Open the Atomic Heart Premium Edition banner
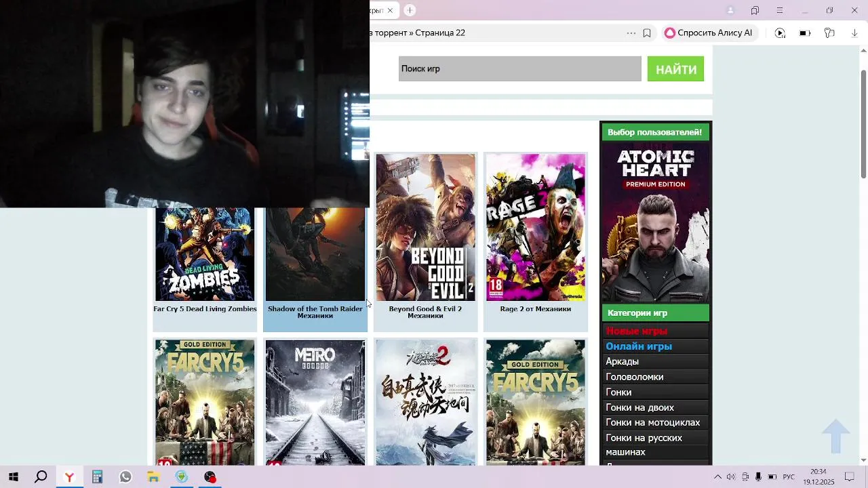 pos(656,222)
